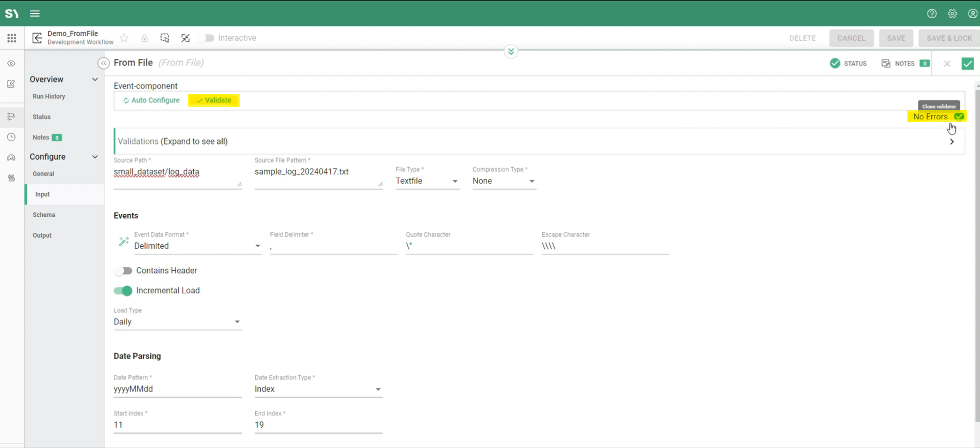Screen dimensions: 980x448
Task: Collapse the side panel with double-chevron icon
Action: [x=104, y=63]
